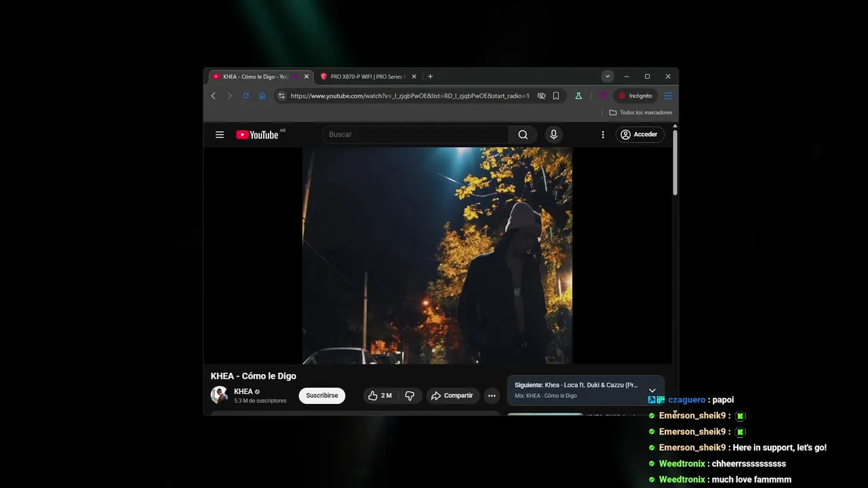Close the KHEA YouTube tab
This screenshot has height=488, width=868.
pyautogui.click(x=306, y=77)
